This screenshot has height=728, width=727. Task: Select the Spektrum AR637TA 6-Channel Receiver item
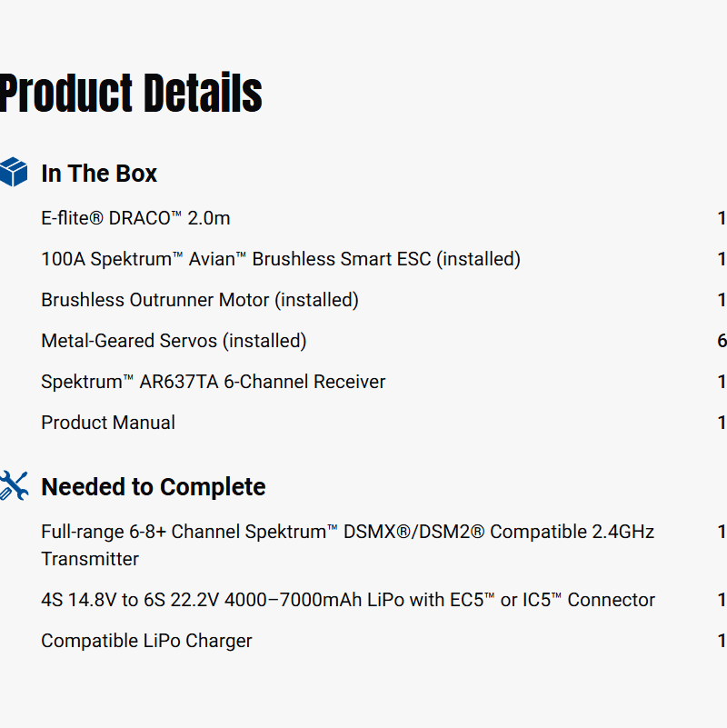(x=214, y=382)
